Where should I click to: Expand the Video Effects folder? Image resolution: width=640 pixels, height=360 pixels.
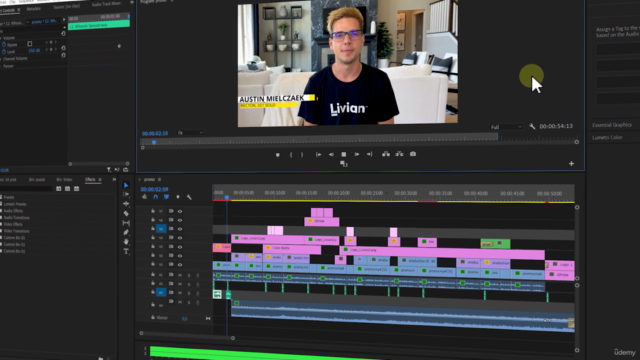[x=13, y=224]
